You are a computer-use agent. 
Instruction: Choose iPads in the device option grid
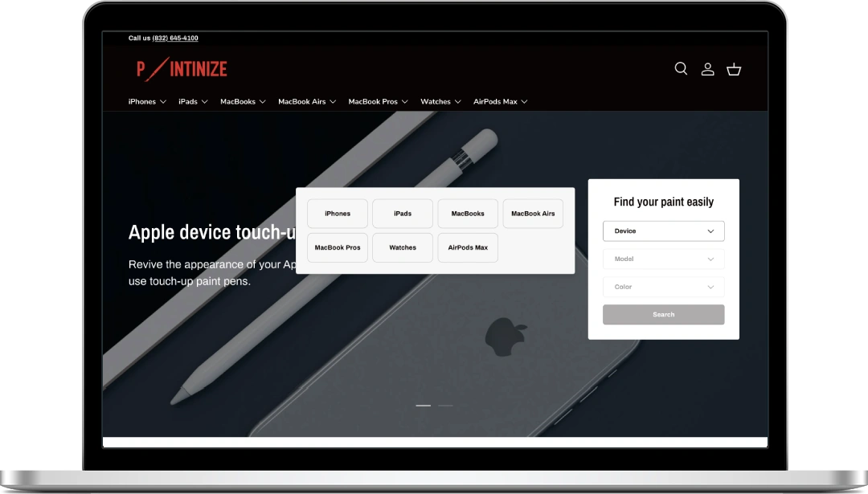pos(403,214)
